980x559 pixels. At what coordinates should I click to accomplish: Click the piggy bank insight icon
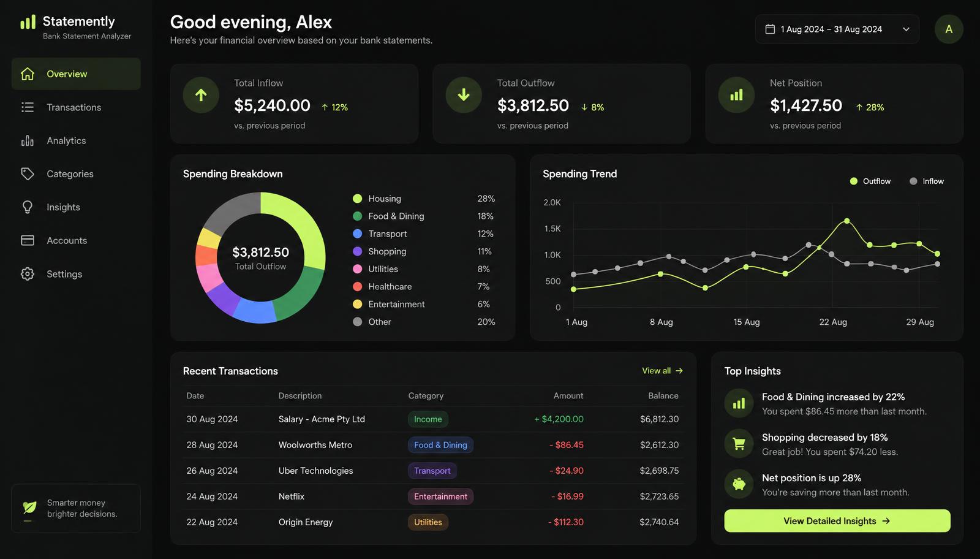coord(739,484)
